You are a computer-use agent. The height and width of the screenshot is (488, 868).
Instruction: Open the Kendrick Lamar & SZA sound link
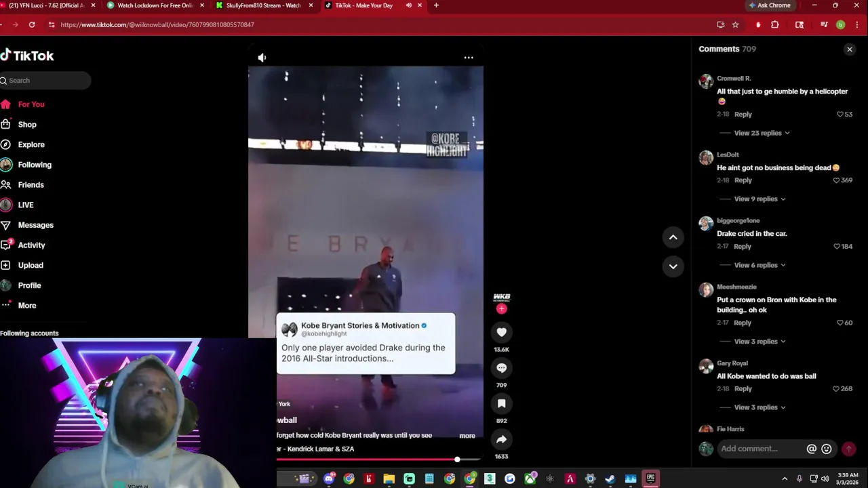[315, 449]
